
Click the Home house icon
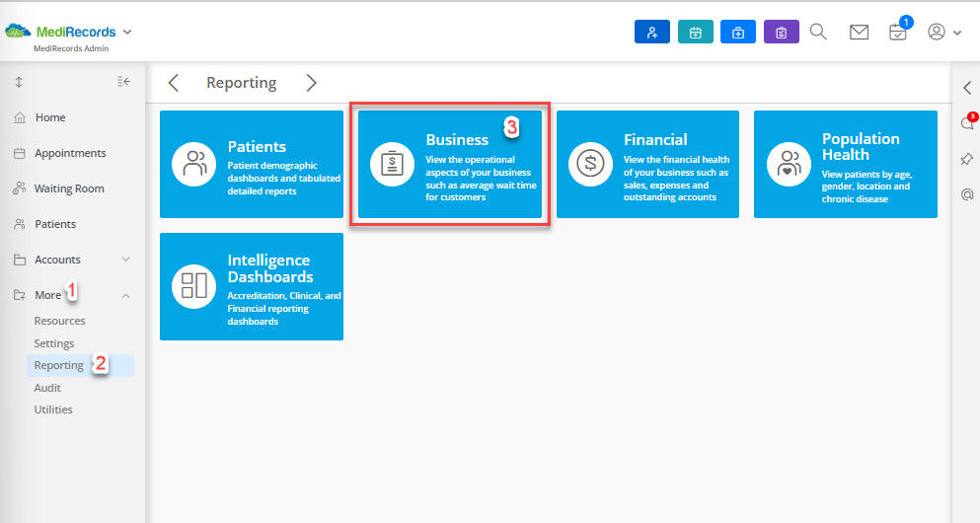pyautogui.click(x=20, y=117)
